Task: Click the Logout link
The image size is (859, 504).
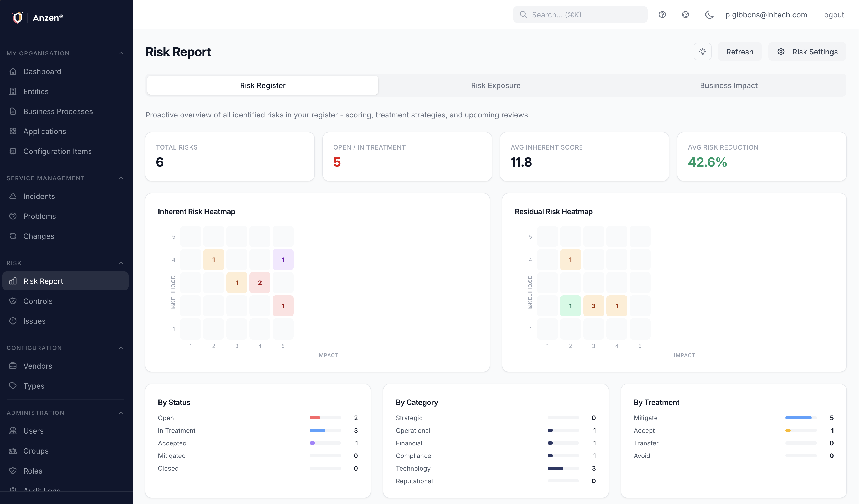Action: click(832, 14)
